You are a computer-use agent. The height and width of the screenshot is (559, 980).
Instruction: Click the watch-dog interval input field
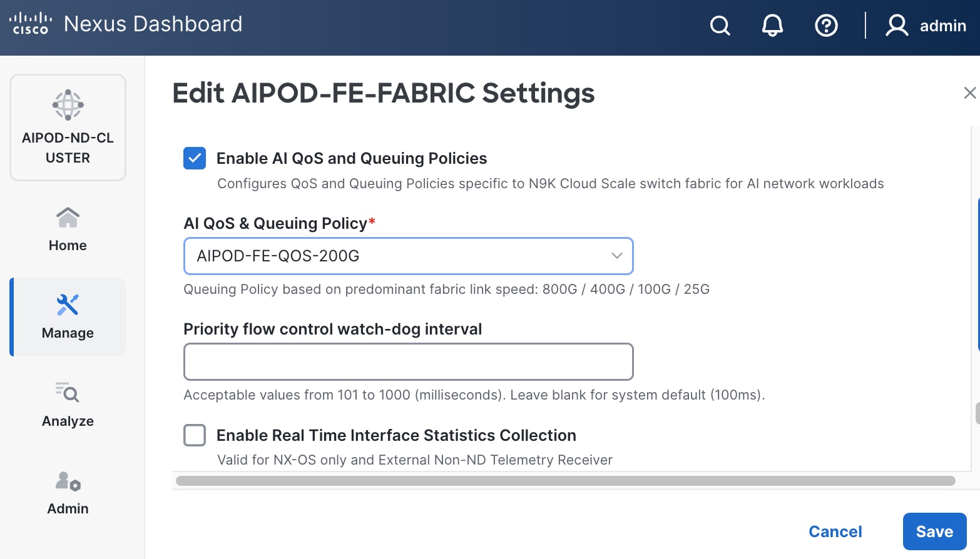(408, 361)
